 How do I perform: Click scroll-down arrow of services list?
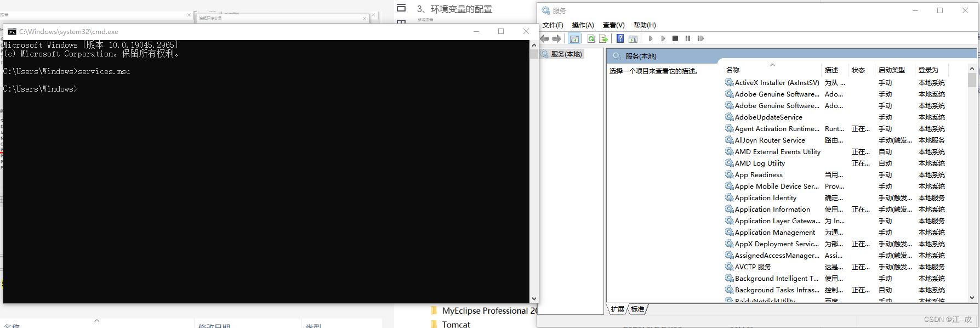click(x=972, y=298)
